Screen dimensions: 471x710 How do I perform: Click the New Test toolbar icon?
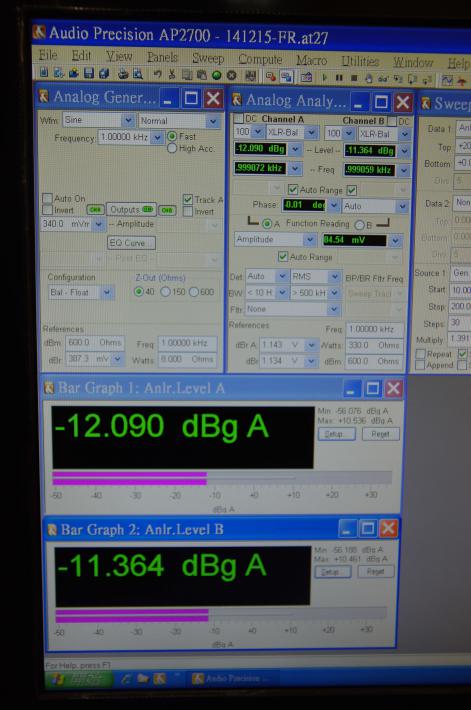click(44, 72)
